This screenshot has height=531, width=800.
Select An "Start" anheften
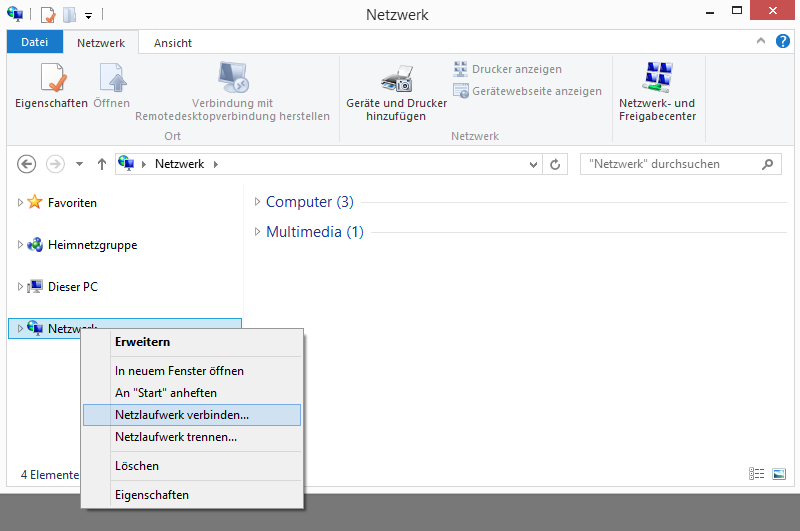pyautogui.click(x=192, y=393)
